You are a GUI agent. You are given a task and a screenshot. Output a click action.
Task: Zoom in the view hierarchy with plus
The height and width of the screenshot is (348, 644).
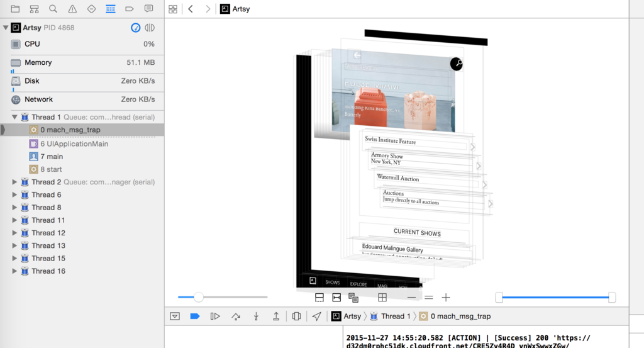[x=446, y=298]
